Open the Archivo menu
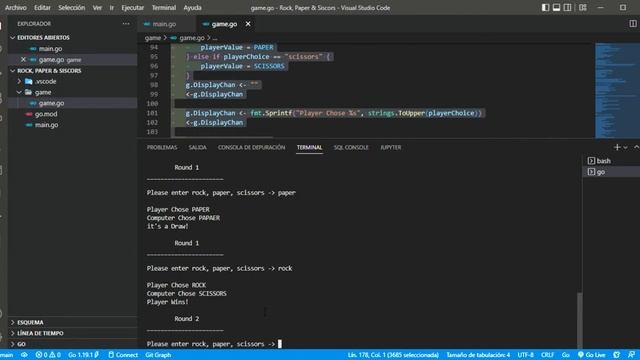The height and width of the screenshot is (360, 640). (16, 8)
